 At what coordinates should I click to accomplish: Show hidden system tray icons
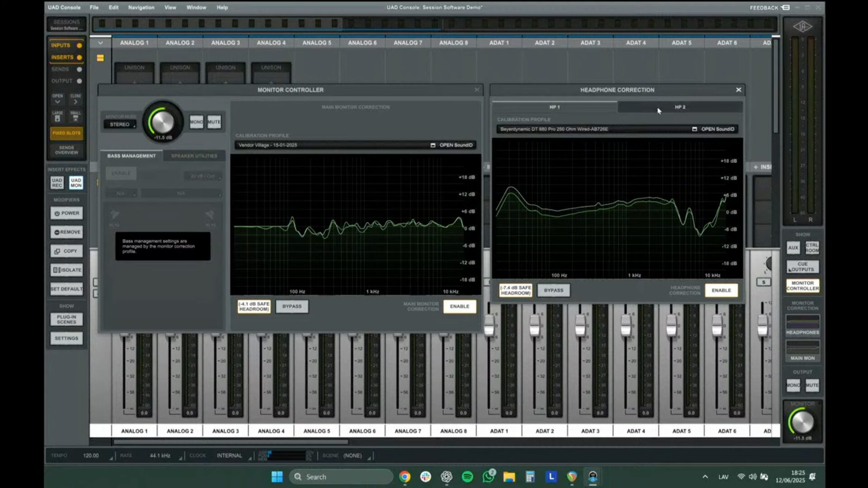click(x=705, y=477)
